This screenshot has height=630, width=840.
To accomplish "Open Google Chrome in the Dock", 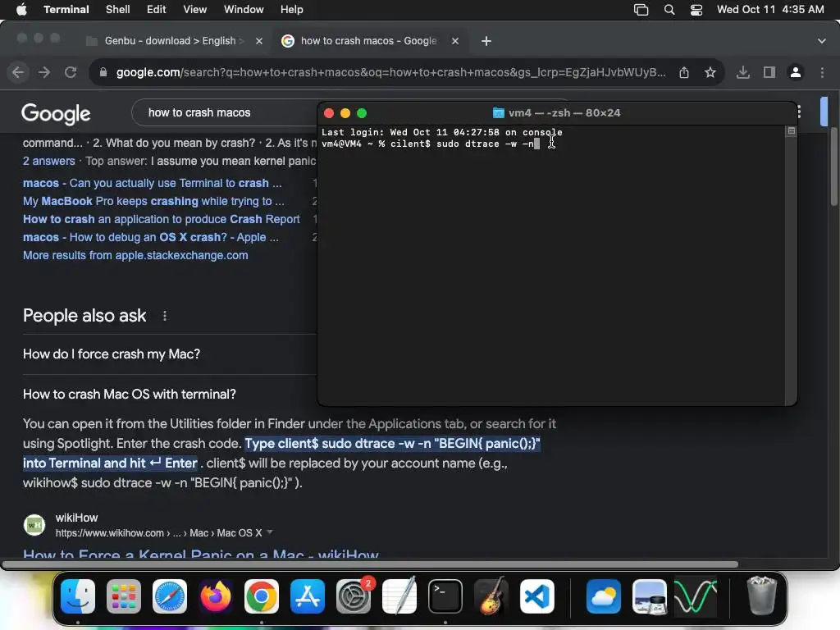I will pos(262,596).
